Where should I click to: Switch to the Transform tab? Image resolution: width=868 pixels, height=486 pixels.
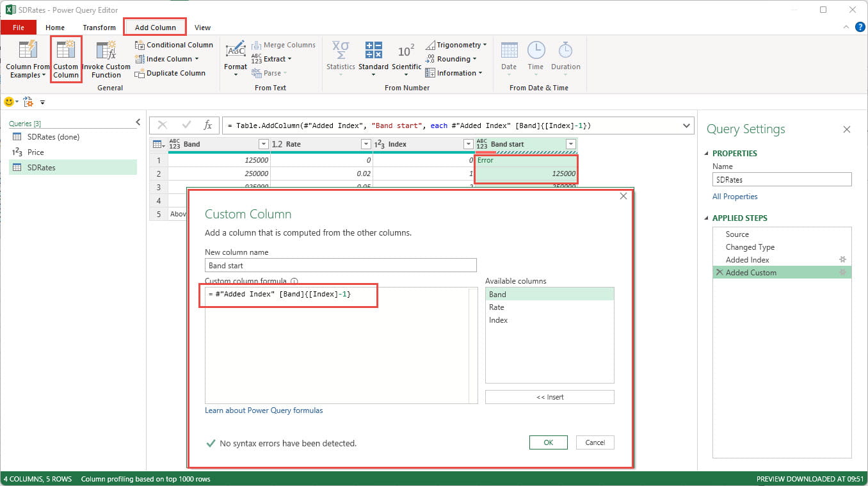click(99, 28)
